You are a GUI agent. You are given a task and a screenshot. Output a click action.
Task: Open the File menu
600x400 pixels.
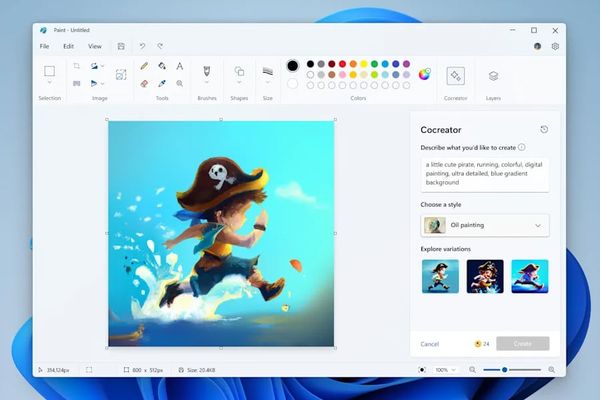[x=44, y=46]
